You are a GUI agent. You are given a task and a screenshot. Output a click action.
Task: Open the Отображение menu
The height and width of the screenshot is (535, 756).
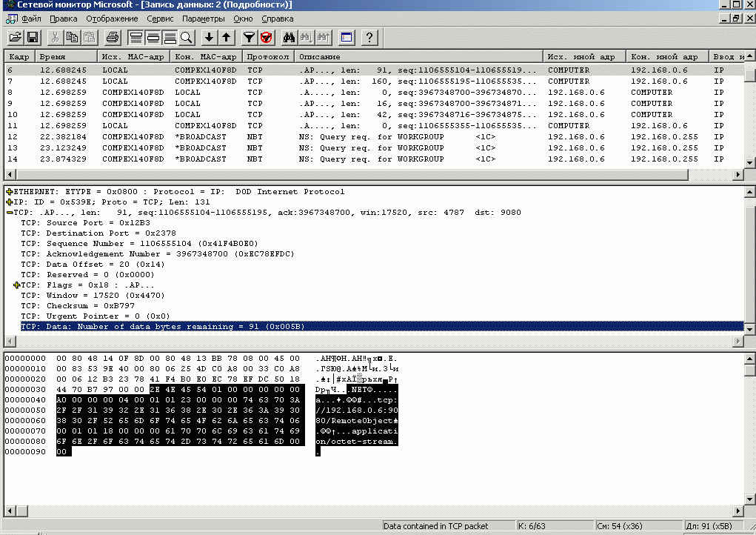112,19
